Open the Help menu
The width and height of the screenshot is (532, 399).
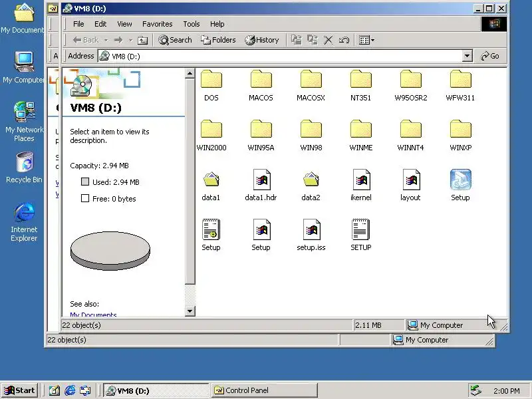coord(217,24)
